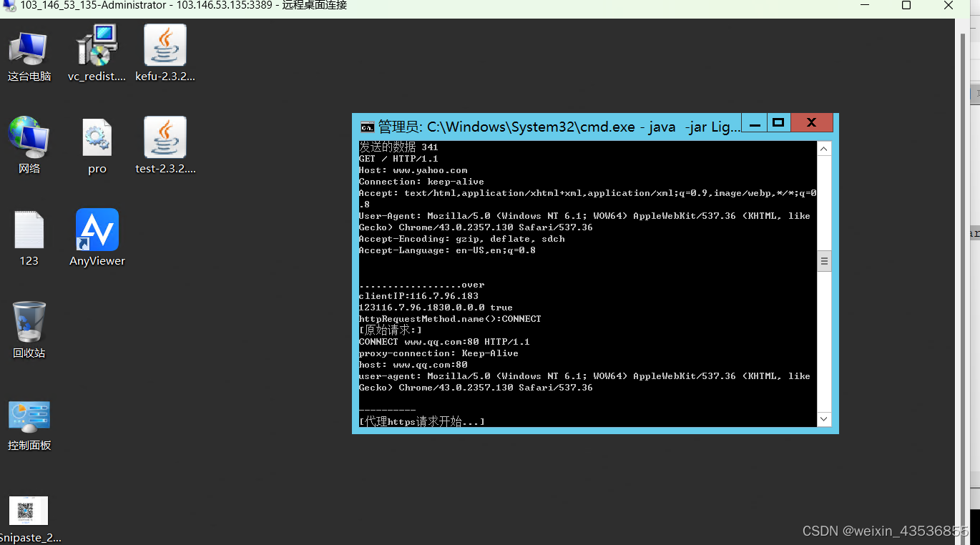Close the cmd.exe window

click(811, 123)
